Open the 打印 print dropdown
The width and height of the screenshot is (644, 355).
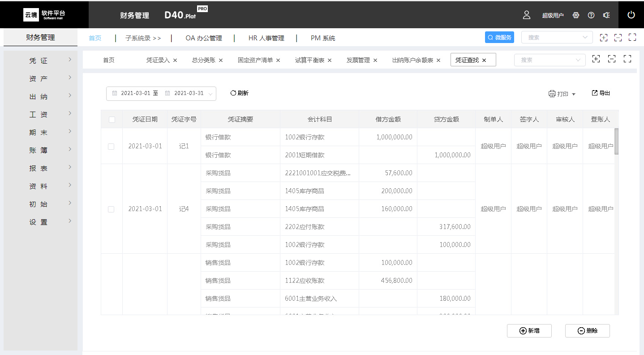(x=562, y=94)
